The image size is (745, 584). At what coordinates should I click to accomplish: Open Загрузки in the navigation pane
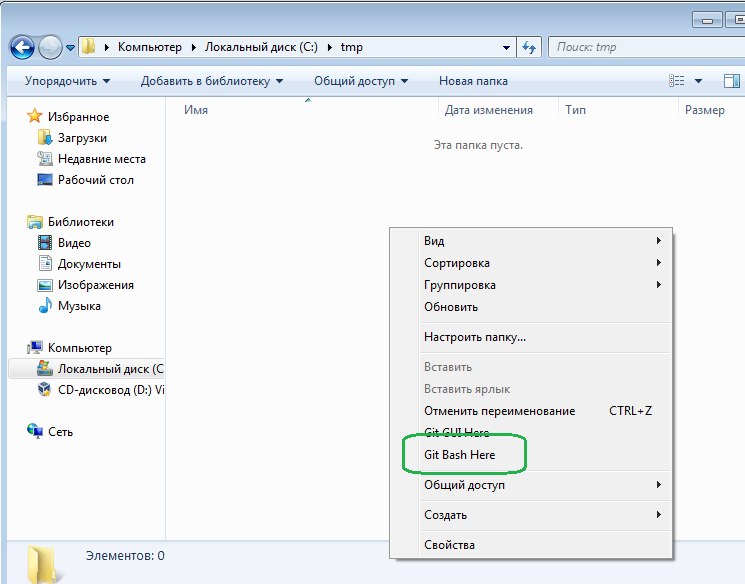82,138
